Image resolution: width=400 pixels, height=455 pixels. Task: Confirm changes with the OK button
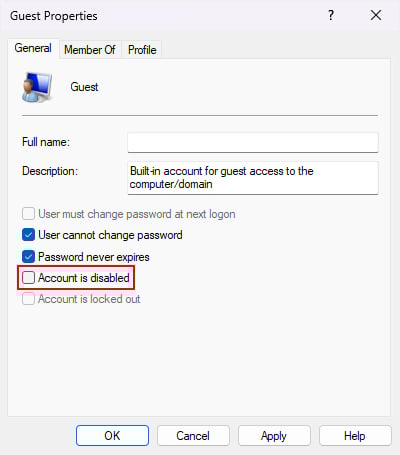(112, 435)
